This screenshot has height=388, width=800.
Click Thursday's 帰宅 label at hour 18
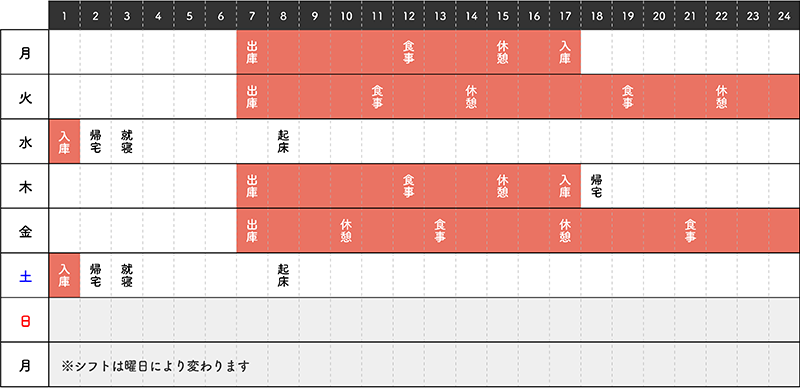(596, 186)
